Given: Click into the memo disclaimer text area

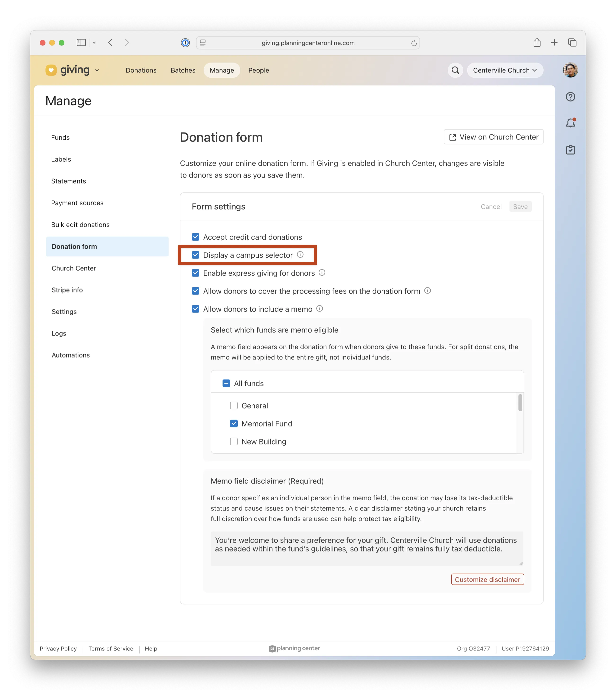Looking at the screenshot, I should pos(366,548).
